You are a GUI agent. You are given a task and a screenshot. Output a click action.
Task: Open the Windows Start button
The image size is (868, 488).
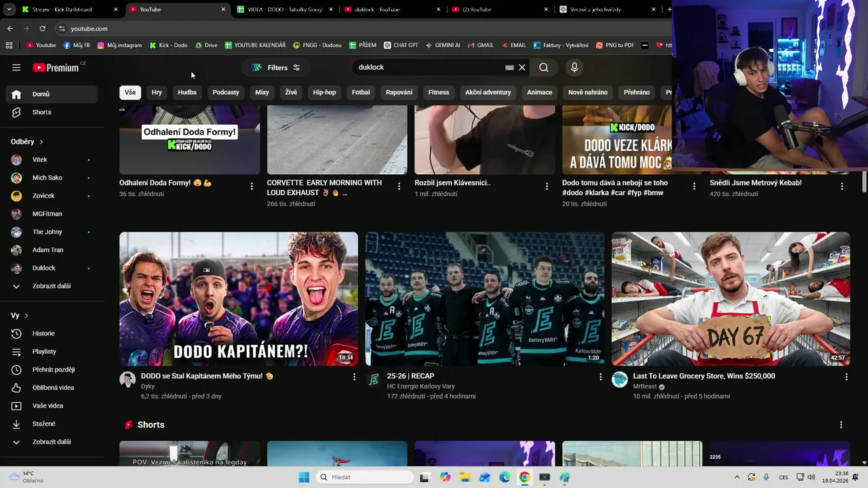pyautogui.click(x=303, y=477)
